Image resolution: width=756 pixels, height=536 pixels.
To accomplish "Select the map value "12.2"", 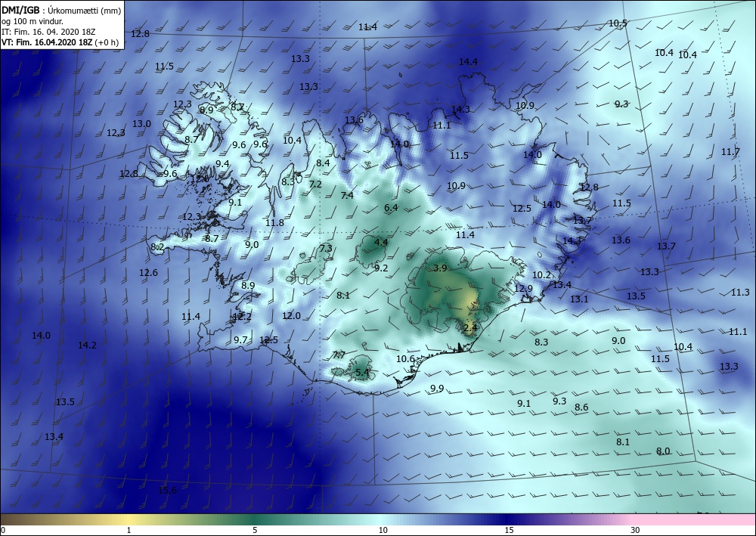I will [x=242, y=317].
